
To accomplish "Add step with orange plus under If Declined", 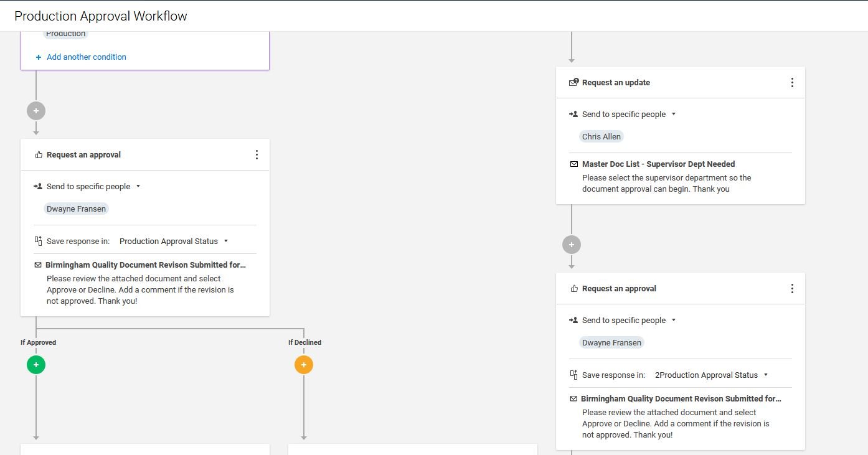I will click(304, 365).
